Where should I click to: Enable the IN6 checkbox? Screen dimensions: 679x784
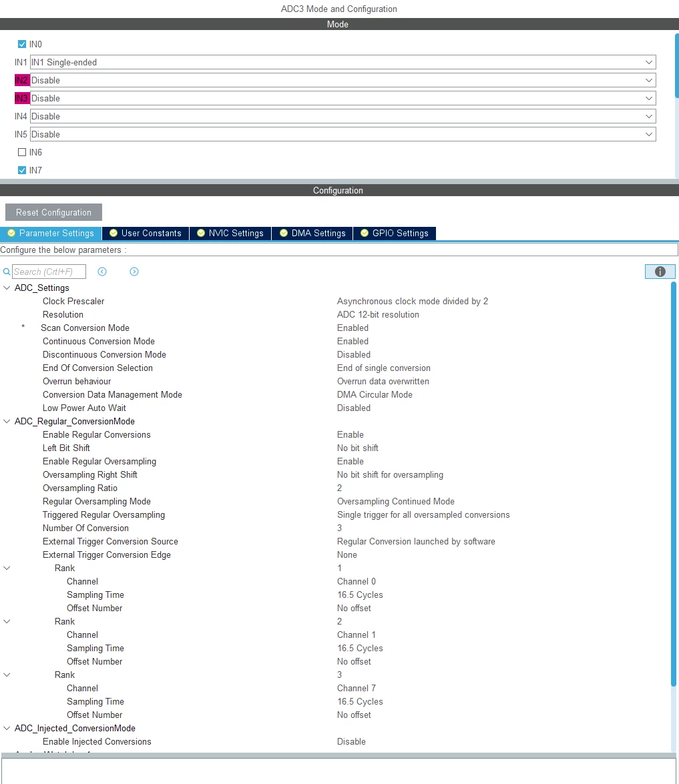point(22,153)
